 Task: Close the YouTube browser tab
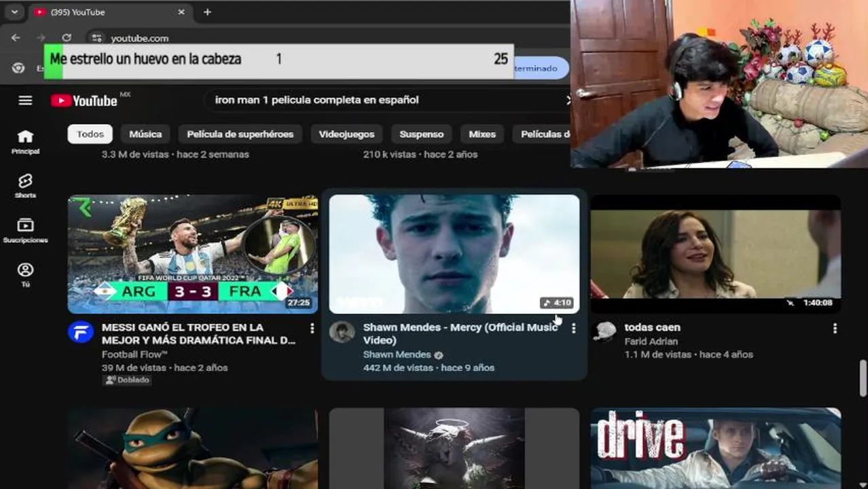(x=181, y=12)
